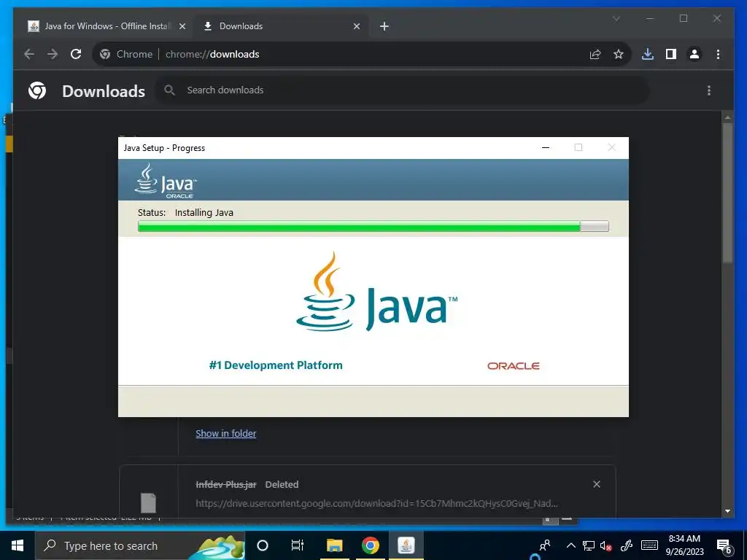Close the Java for Windows tab
This screenshot has height=560, width=747.
[x=182, y=26]
